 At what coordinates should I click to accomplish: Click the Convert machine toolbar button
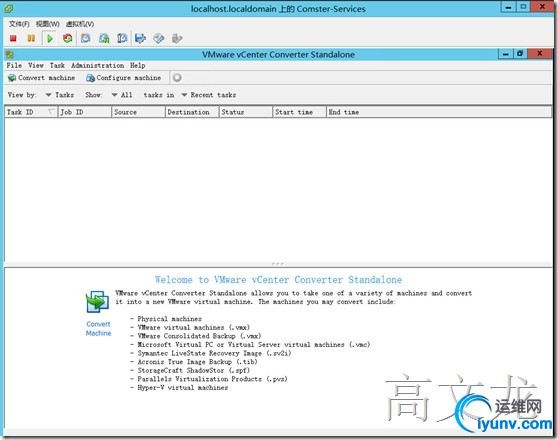[42, 78]
